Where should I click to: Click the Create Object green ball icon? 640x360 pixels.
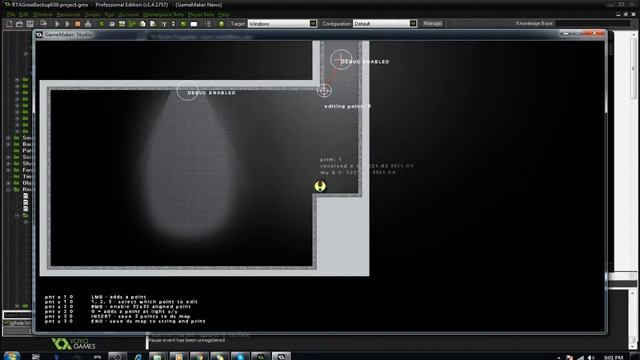[183, 24]
